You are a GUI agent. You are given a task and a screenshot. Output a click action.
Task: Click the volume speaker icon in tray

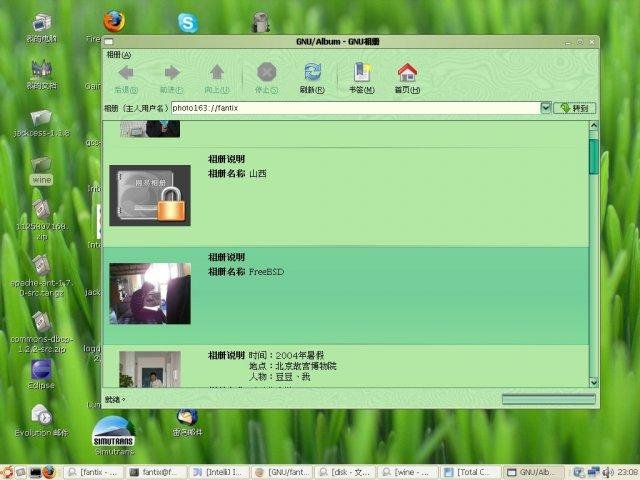tap(607, 472)
